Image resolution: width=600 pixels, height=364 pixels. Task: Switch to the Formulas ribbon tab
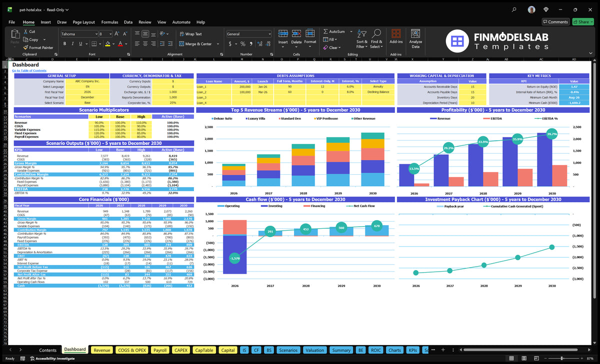(x=109, y=22)
